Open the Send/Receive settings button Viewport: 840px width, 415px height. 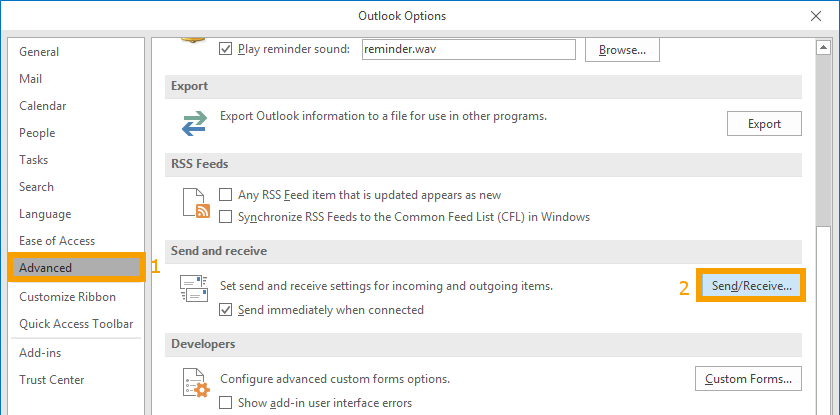(x=751, y=286)
